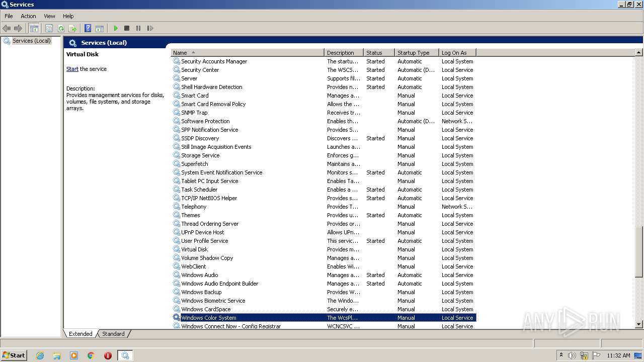Launch Windows Media Player from taskbar
Image resolution: width=644 pixels, height=362 pixels.
pyautogui.click(x=74, y=355)
